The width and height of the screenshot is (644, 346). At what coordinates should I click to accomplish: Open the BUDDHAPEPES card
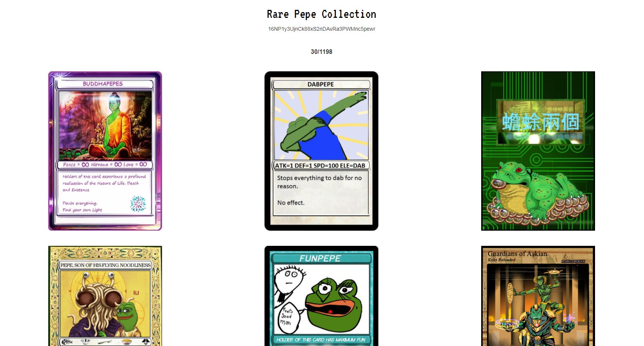pyautogui.click(x=105, y=151)
